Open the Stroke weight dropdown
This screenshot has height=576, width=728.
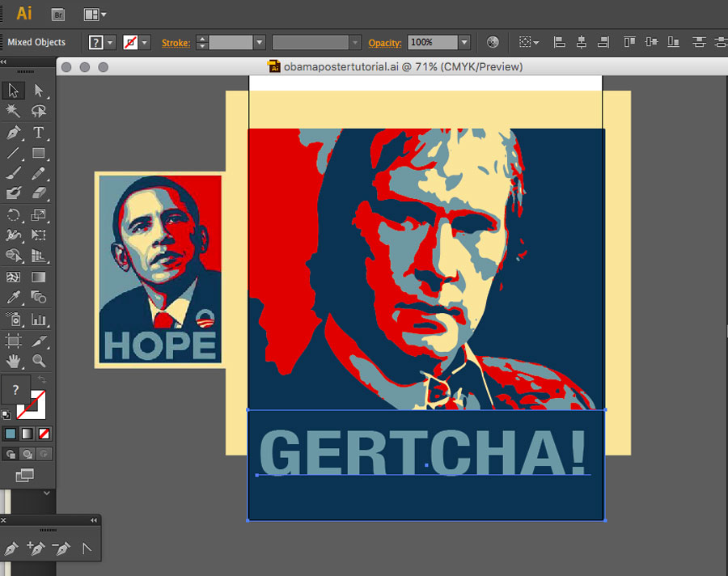coord(260,43)
